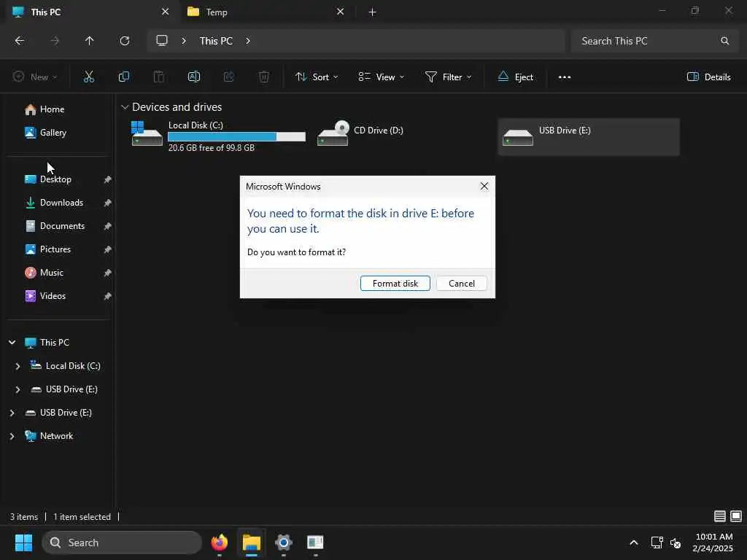Close the This PC tab

click(x=166, y=12)
